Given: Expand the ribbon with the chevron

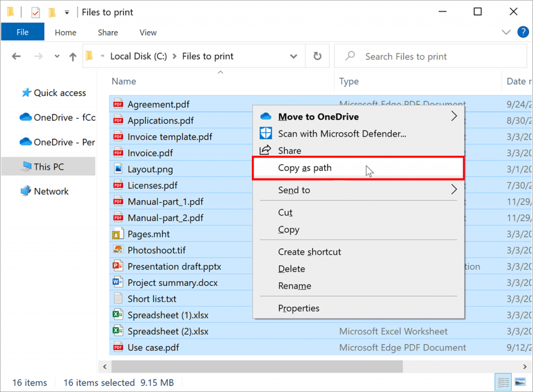Looking at the screenshot, I should [x=506, y=32].
